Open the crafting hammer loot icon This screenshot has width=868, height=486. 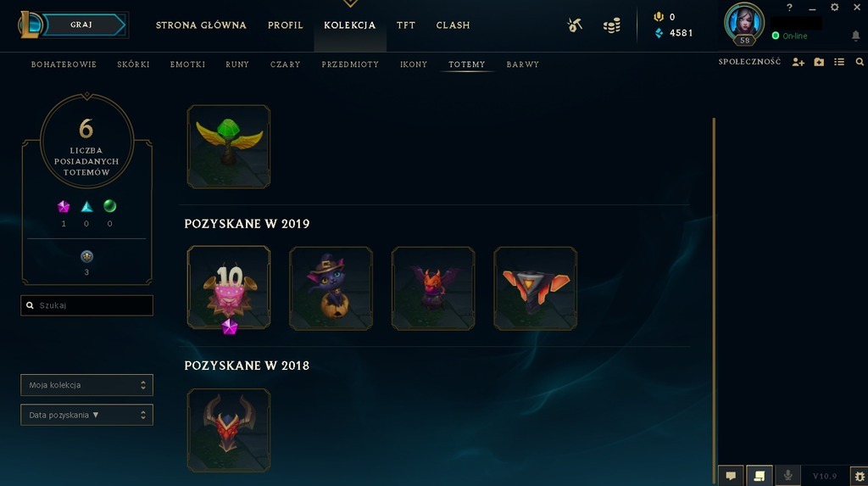point(575,25)
